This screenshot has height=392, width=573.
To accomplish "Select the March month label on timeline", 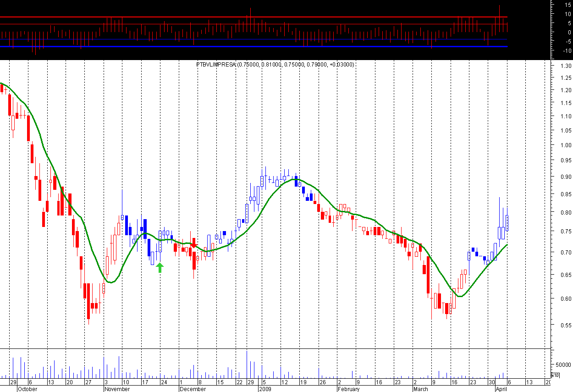I will pos(420,389).
